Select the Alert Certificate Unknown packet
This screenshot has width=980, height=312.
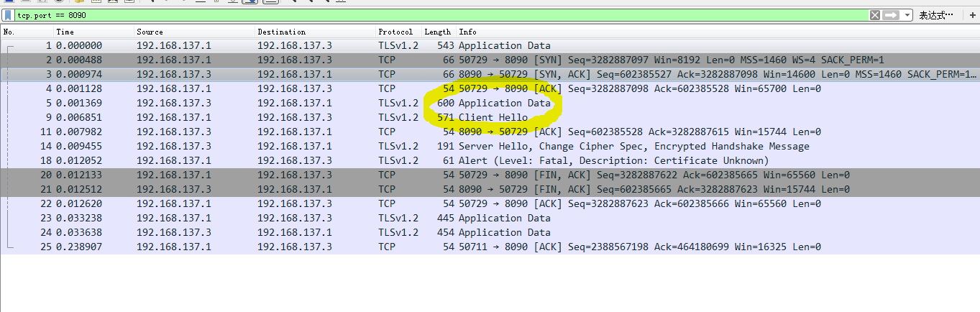pyautogui.click(x=490, y=160)
